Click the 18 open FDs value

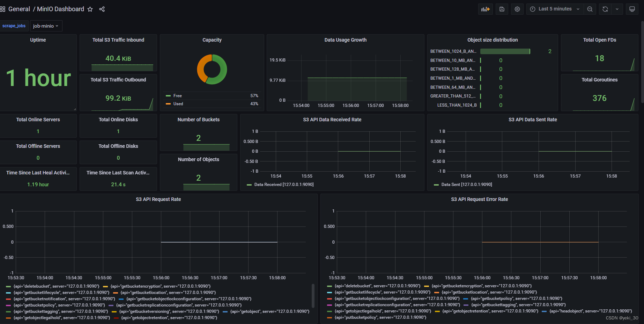click(x=600, y=58)
